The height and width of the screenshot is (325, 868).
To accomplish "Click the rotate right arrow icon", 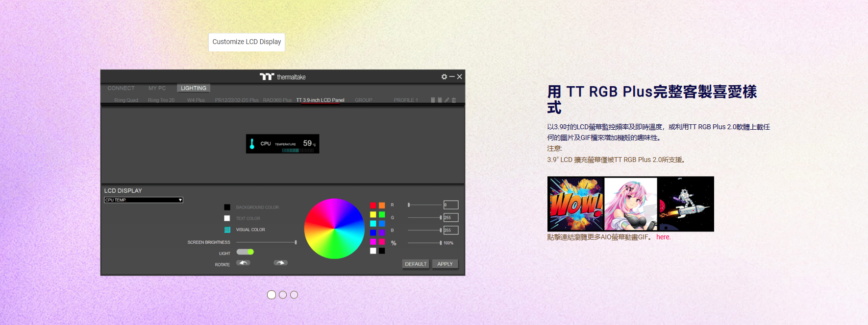I will (x=280, y=263).
